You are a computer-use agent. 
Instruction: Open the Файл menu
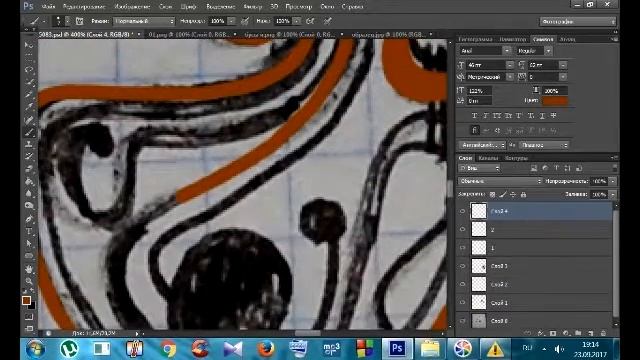[x=48, y=7]
